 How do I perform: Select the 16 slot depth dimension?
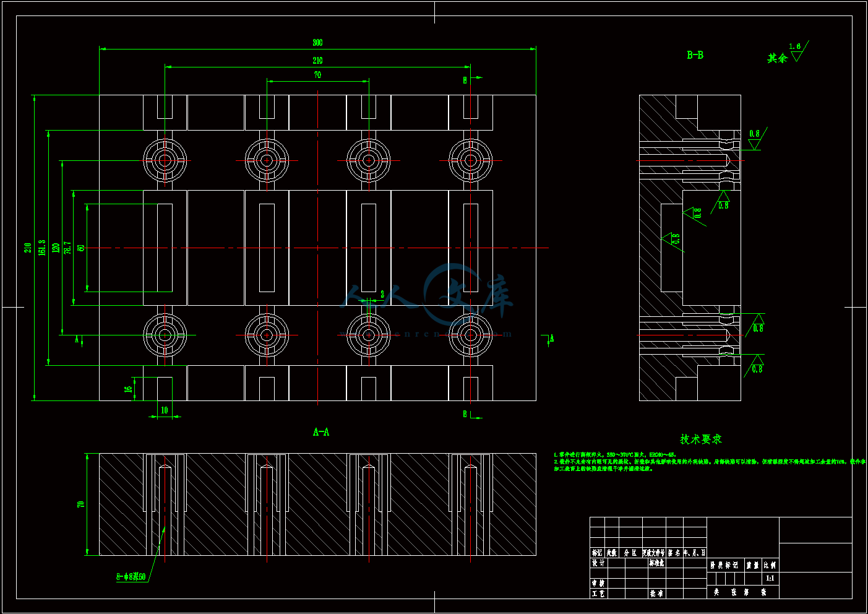129,389
